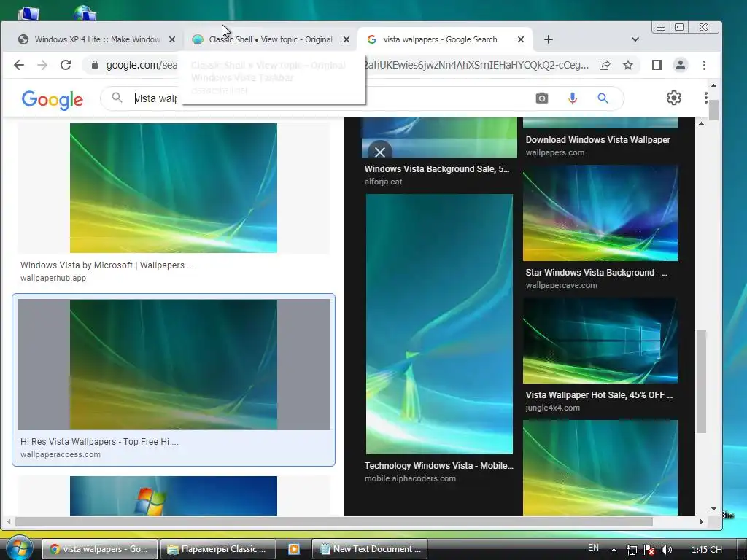Close the Classic Shell tab

point(347,39)
